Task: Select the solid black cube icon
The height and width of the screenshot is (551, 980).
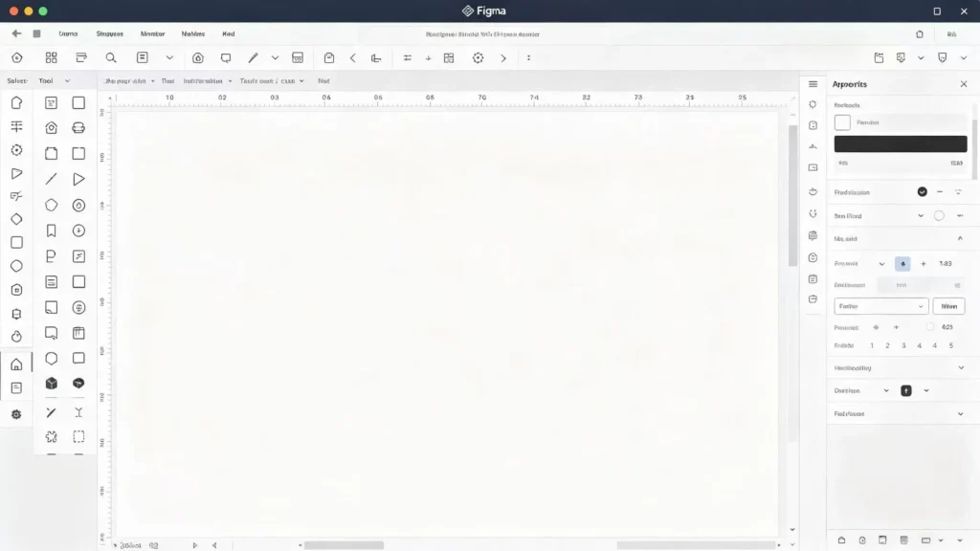Action: coord(52,384)
